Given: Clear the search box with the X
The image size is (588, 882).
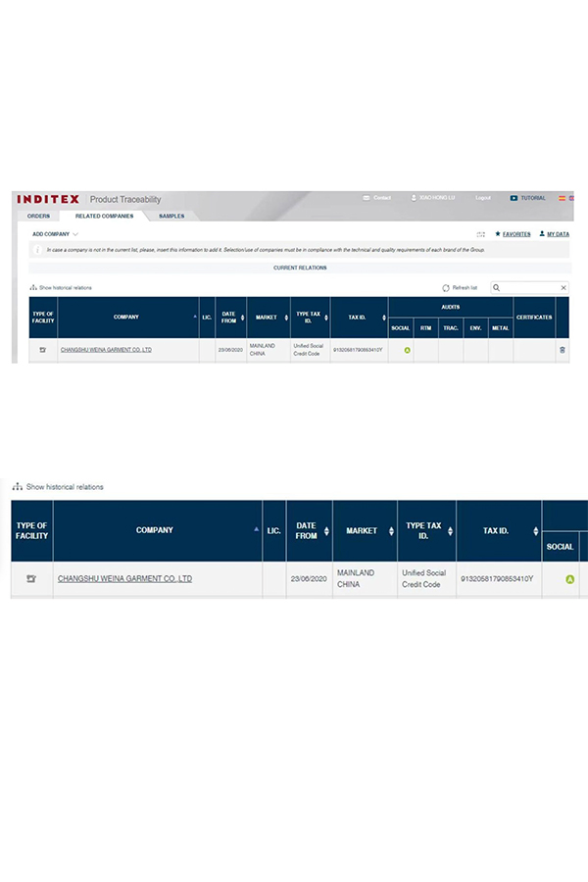Looking at the screenshot, I should [563, 287].
